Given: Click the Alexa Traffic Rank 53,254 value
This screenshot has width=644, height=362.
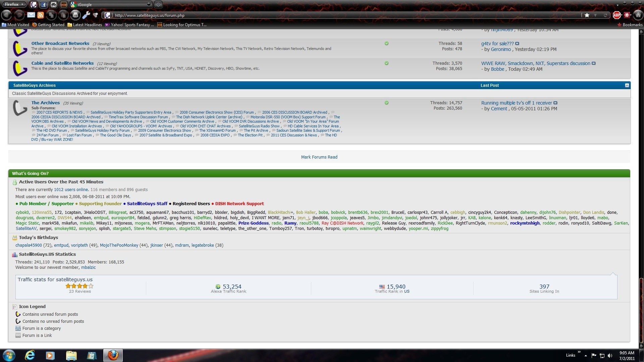Looking at the screenshot, I should 232,287.
